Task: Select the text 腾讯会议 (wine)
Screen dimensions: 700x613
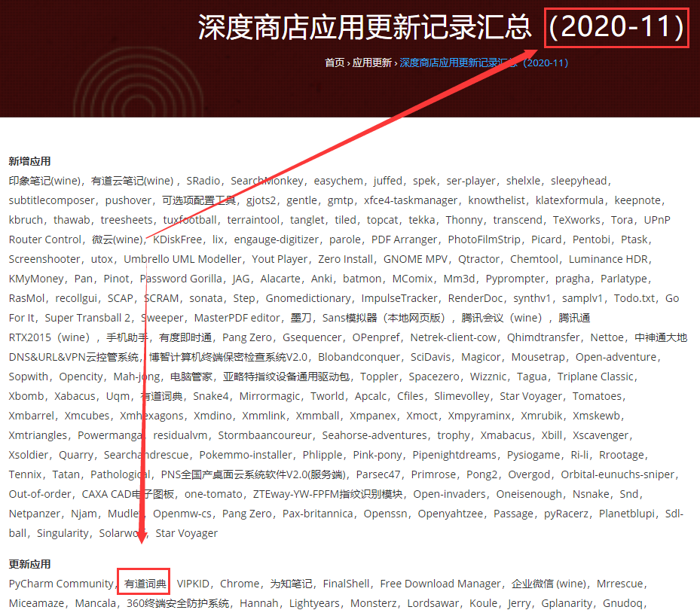Action: click(501, 318)
